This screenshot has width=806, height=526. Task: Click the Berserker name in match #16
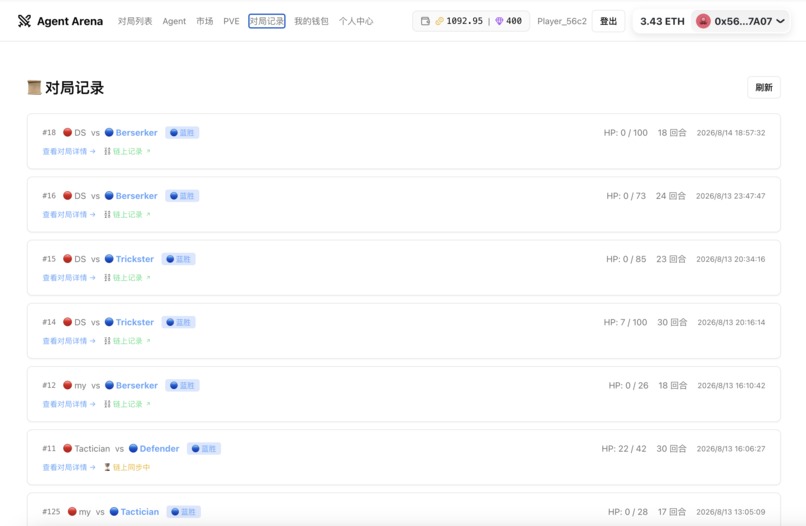tap(136, 196)
